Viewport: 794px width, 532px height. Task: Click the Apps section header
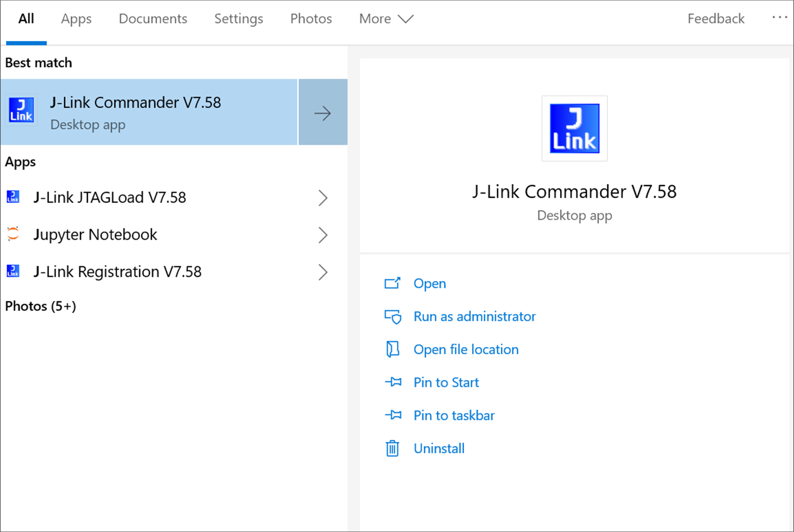tap(20, 162)
